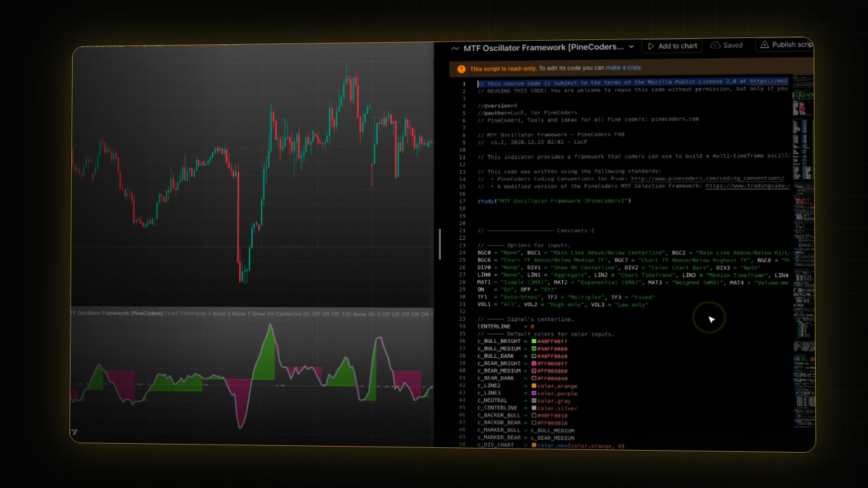Click the CENTERLINE = 0 code line
The width and height of the screenshot is (868, 488).
[506, 327]
